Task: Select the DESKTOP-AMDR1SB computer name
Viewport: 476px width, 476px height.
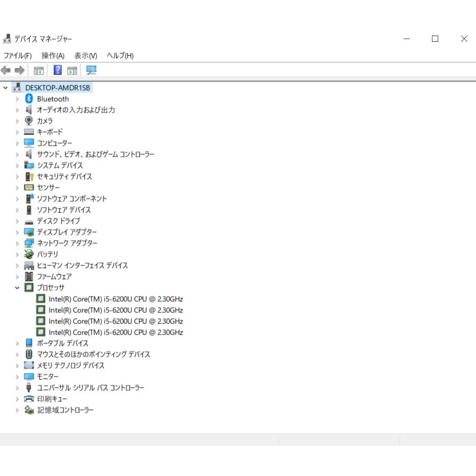Action: pyautogui.click(x=58, y=88)
